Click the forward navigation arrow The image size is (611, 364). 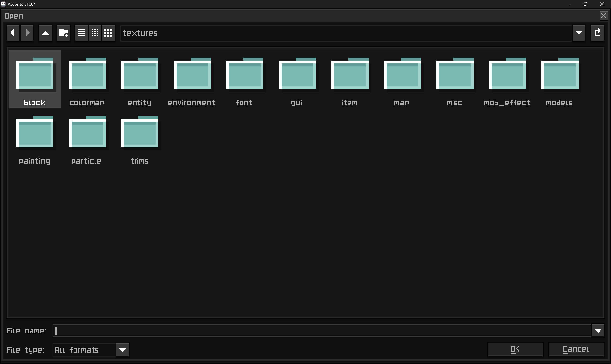tap(27, 33)
